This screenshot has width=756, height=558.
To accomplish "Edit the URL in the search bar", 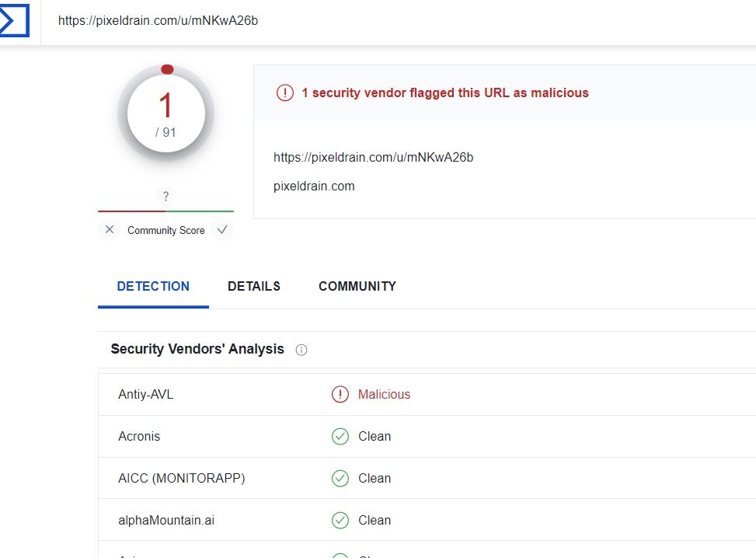I will click(x=159, y=21).
